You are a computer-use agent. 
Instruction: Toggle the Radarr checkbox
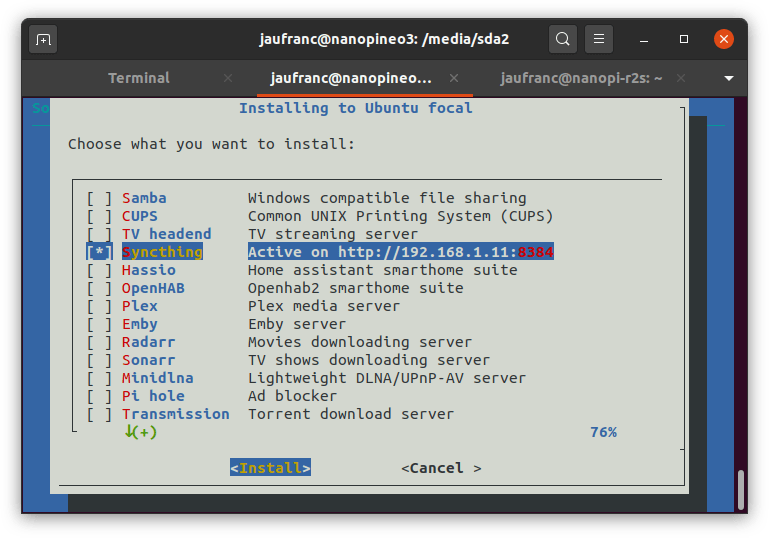tap(100, 342)
